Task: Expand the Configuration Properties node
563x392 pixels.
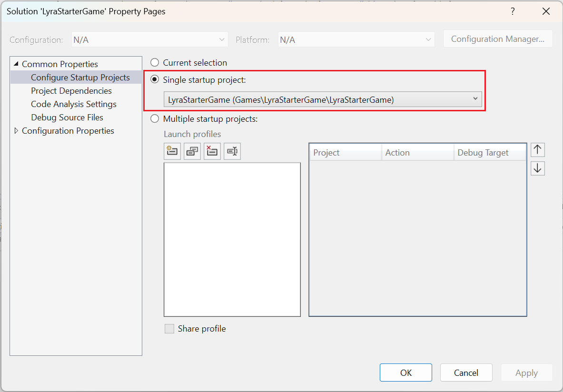Action: pyautogui.click(x=16, y=130)
